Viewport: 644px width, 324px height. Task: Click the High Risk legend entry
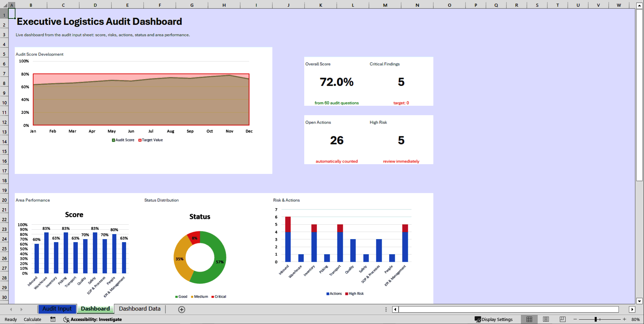(x=355, y=293)
